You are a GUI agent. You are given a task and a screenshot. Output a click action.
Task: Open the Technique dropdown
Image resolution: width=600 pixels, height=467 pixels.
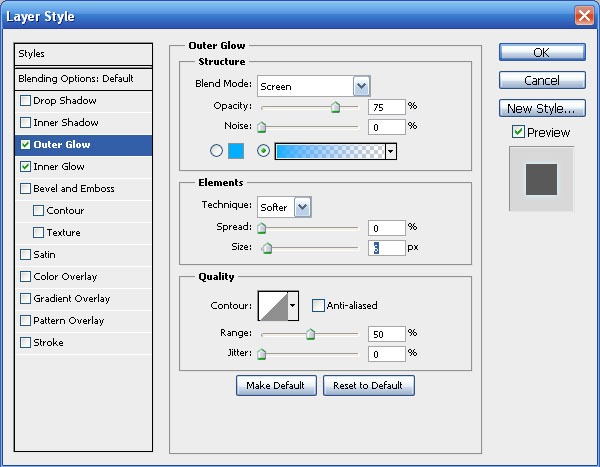coord(302,207)
